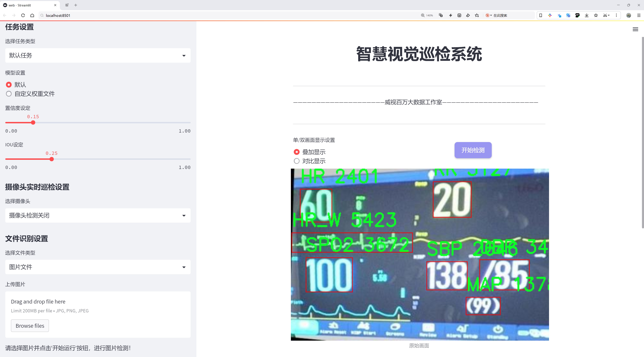Click the main page vertical scrollbar
The width and height of the screenshot is (644, 357).
click(642, 132)
